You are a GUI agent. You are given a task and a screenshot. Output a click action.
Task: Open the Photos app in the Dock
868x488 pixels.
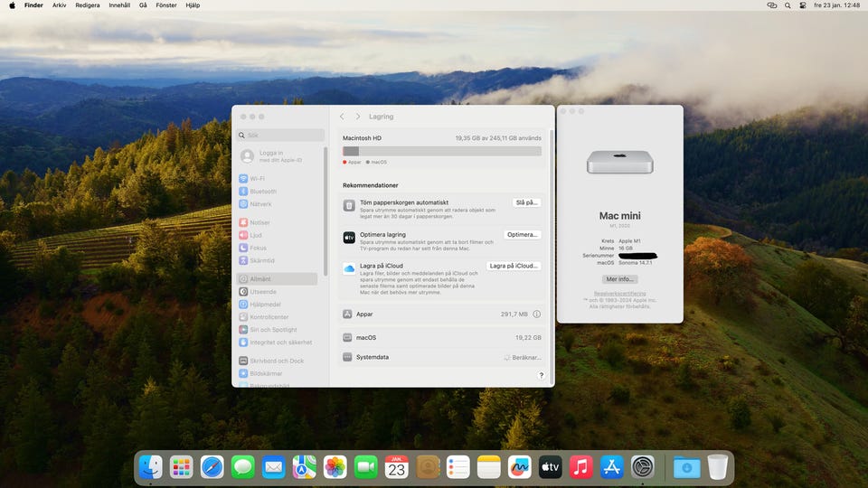coord(335,466)
